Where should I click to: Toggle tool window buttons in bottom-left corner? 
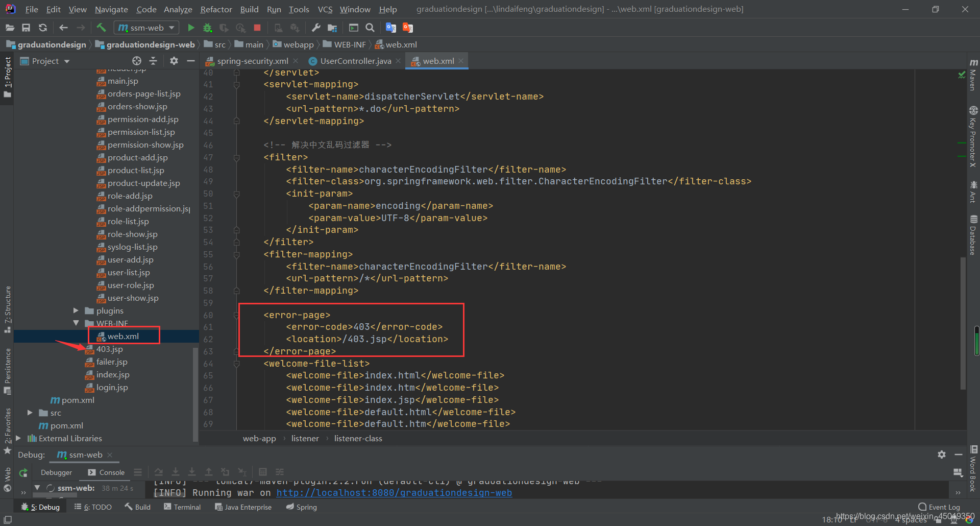[8, 519]
